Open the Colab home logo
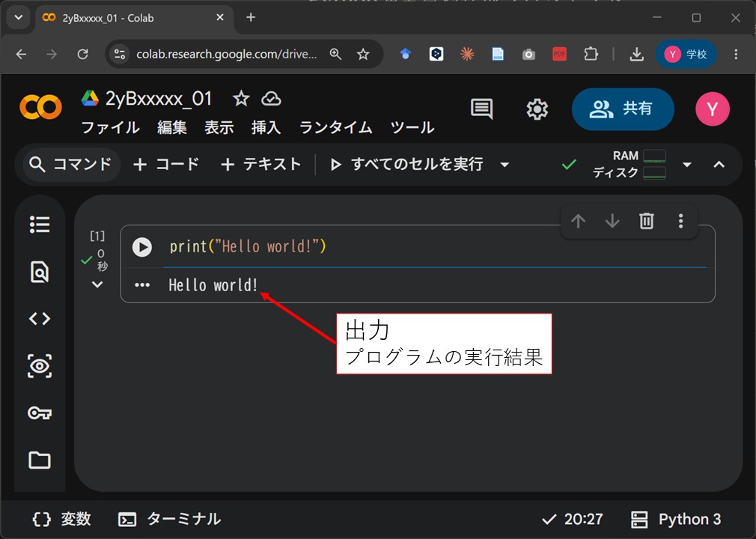The image size is (756, 539). click(40, 106)
